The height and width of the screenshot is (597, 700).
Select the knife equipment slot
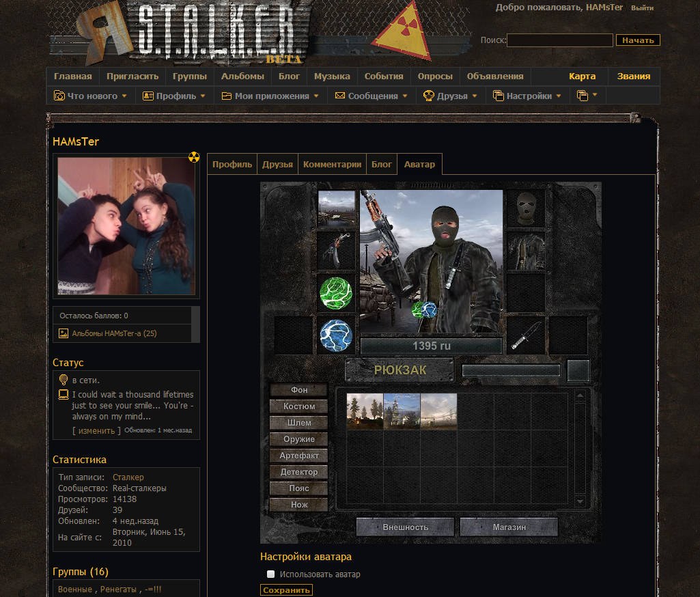[527, 336]
